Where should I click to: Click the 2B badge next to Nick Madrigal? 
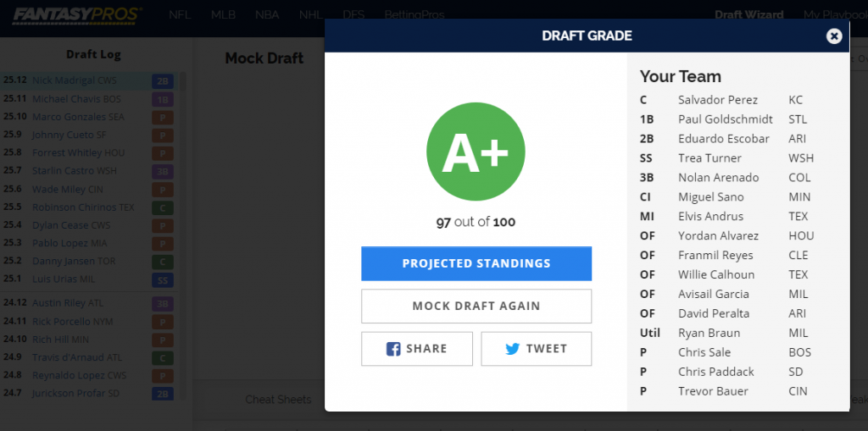click(162, 81)
